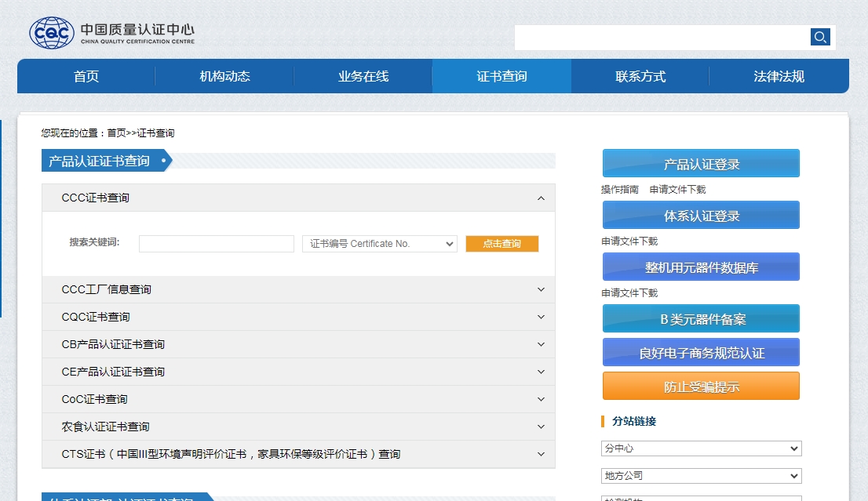The image size is (868, 501).
Task: Switch to the 首页 navigation tab
Action: (x=85, y=77)
